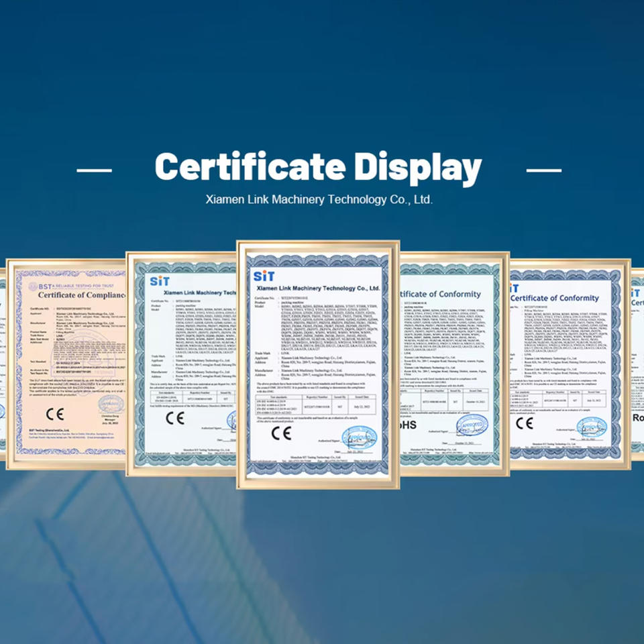
Task: Click the CE mark on center certificate
Action: [281, 433]
